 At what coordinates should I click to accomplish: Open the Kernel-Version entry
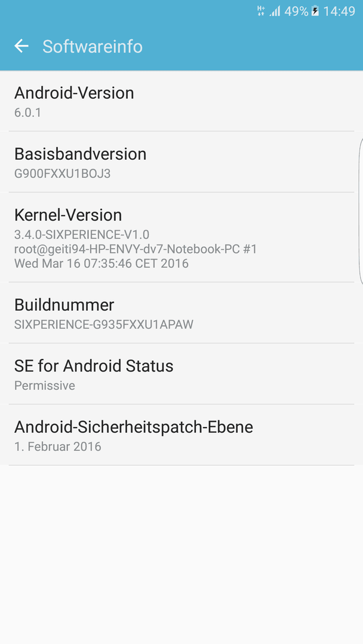click(x=181, y=237)
